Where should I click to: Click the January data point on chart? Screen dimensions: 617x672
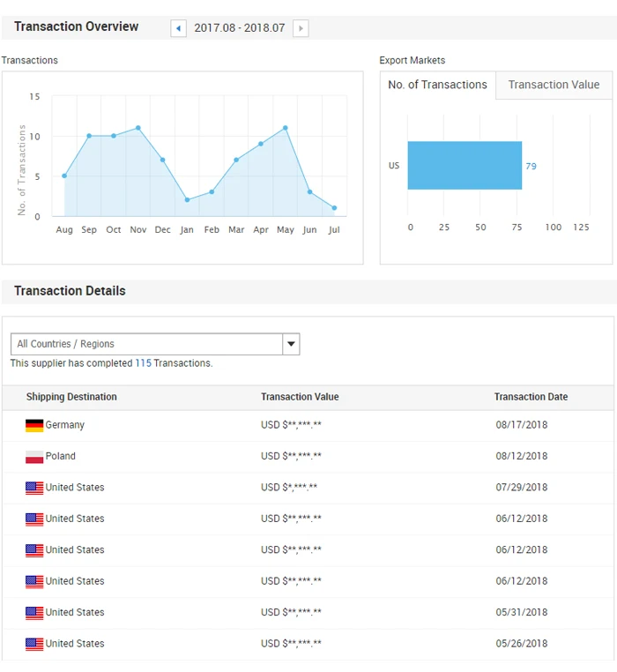pos(187,200)
